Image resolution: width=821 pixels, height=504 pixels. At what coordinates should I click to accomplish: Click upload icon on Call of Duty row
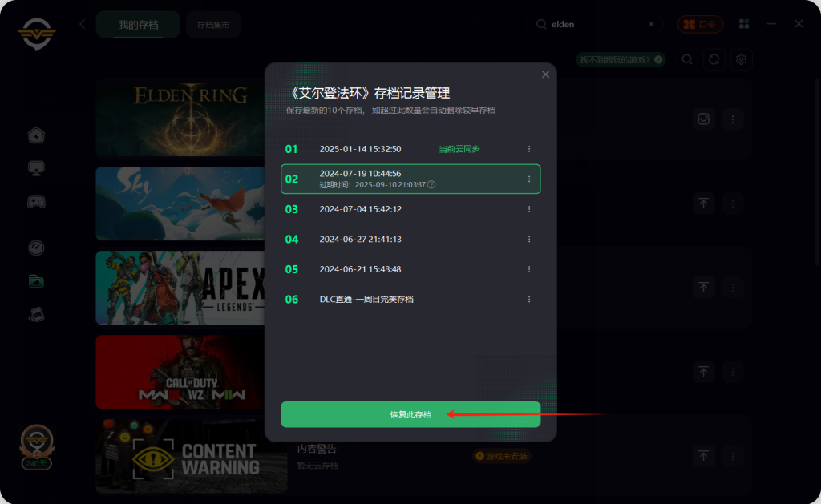[703, 372]
